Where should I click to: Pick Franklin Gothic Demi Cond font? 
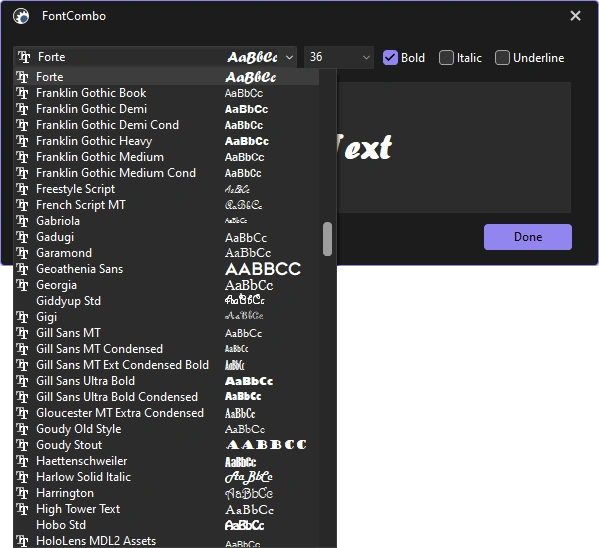coord(167,125)
